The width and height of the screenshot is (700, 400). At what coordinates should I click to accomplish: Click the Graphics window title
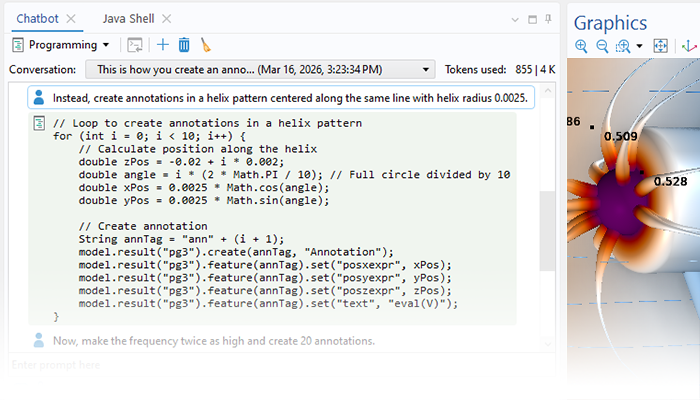(610, 23)
